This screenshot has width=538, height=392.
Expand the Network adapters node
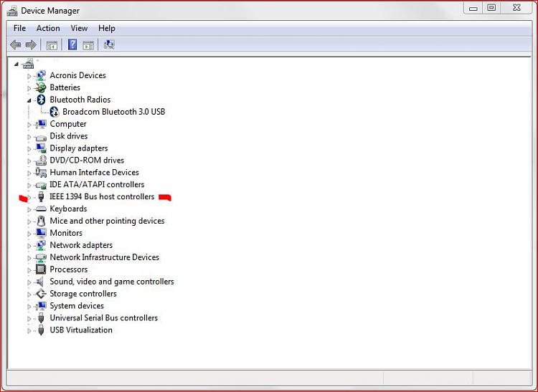tap(29, 246)
